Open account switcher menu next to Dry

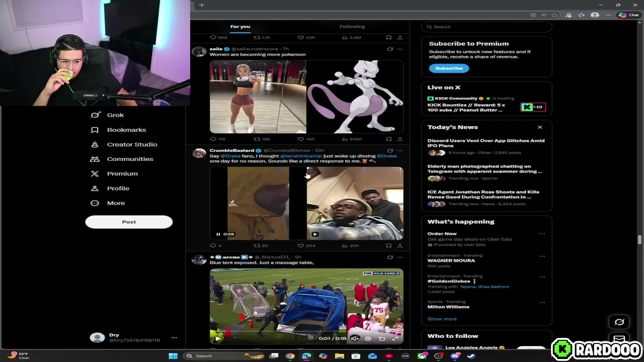174,337
